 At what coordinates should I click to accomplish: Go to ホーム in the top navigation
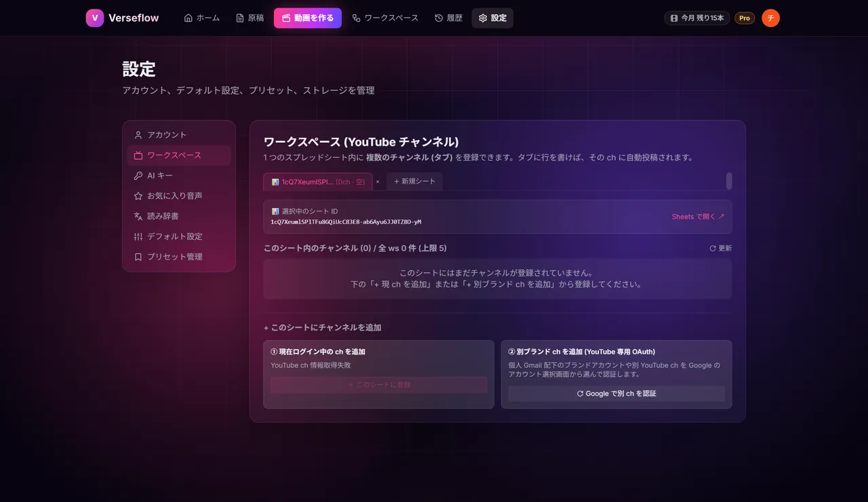202,18
